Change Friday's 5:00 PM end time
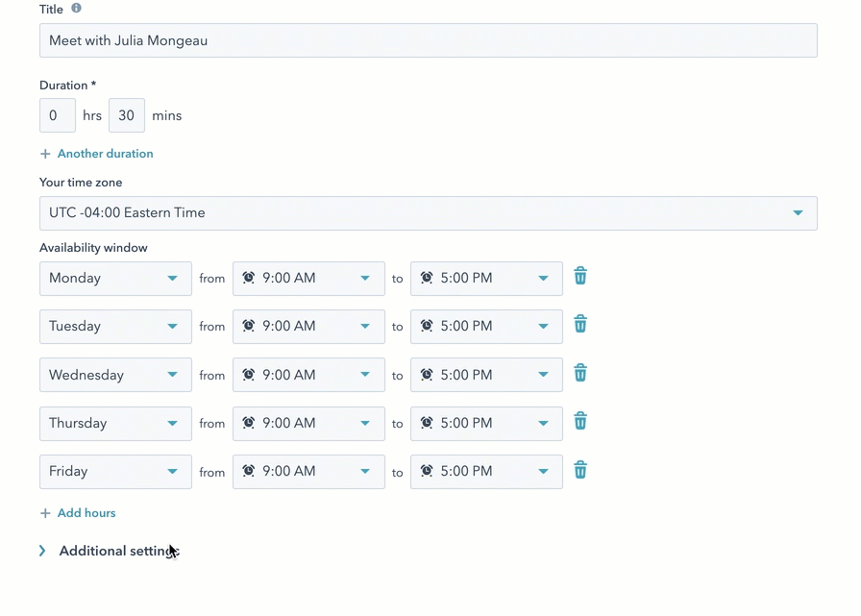861x616 pixels. click(486, 472)
